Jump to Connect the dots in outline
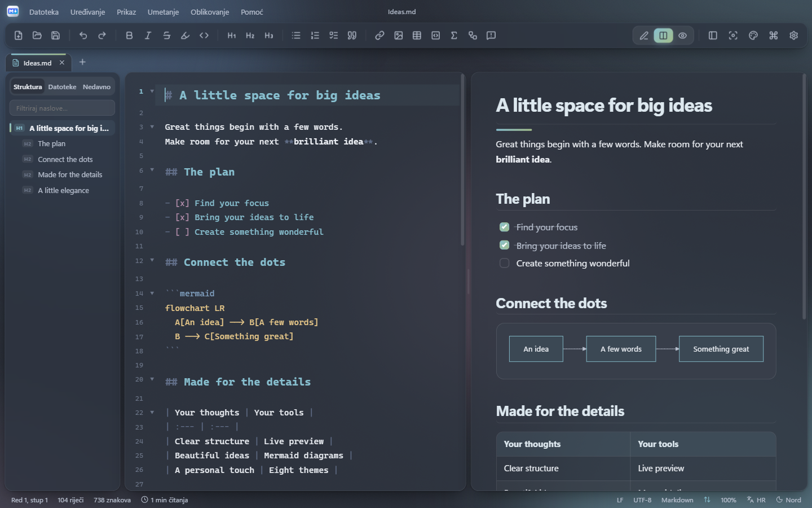Image resolution: width=812 pixels, height=508 pixels. click(65, 159)
